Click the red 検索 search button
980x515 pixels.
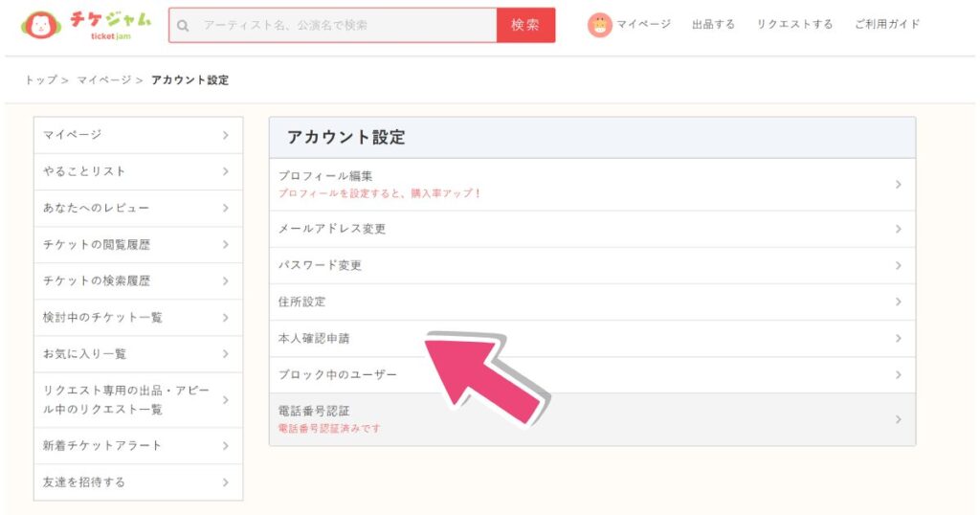coord(525,25)
